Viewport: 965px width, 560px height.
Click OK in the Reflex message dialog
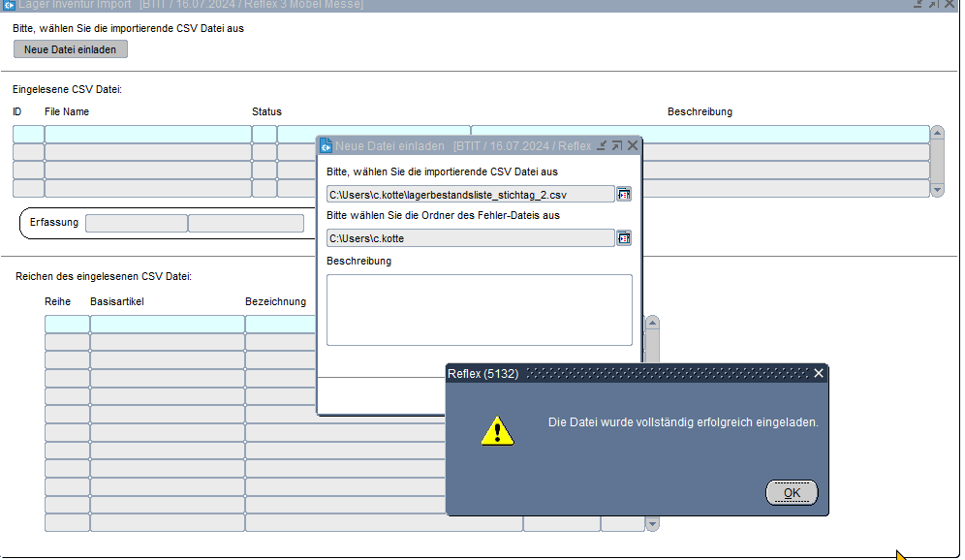pyautogui.click(x=792, y=492)
